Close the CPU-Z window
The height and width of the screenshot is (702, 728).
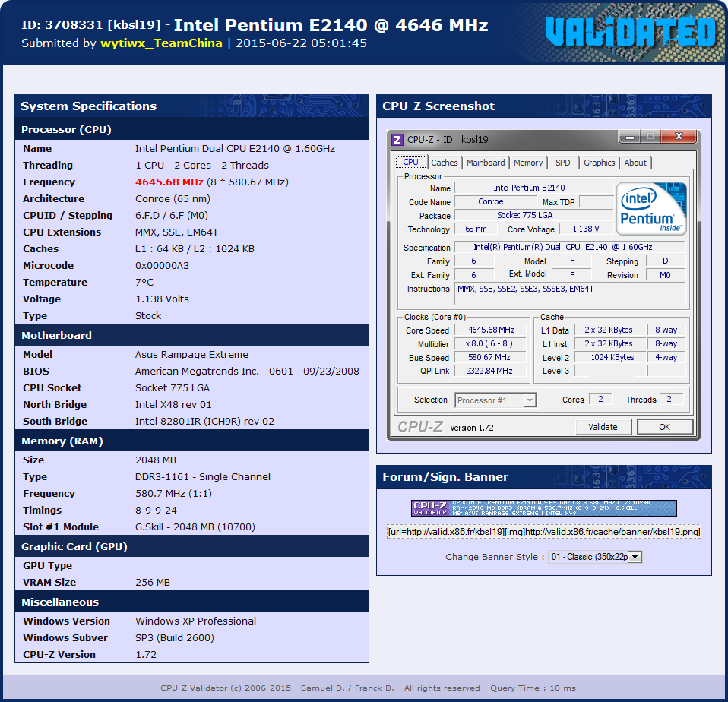point(679,137)
